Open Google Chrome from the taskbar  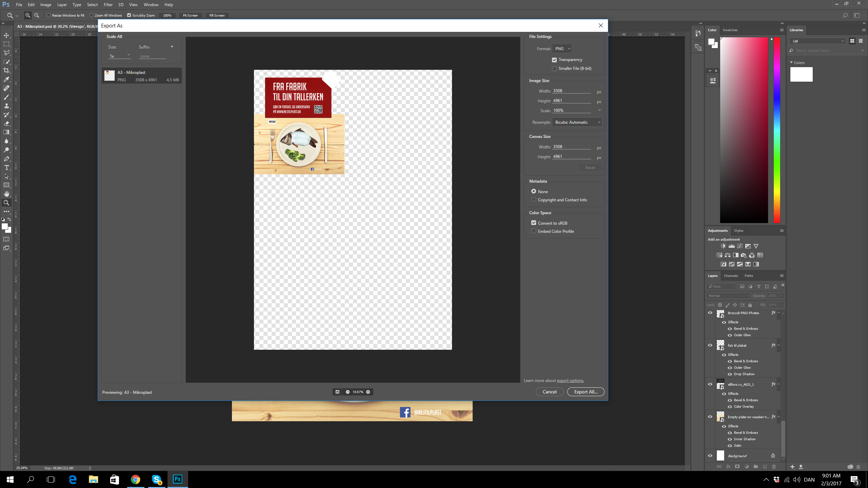tap(135, 479)
